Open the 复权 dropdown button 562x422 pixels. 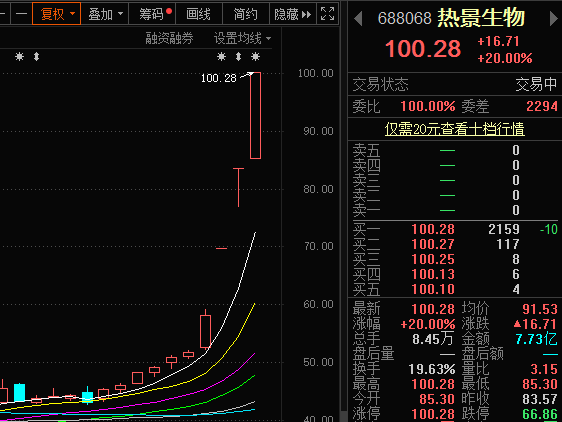pos(56,14)
